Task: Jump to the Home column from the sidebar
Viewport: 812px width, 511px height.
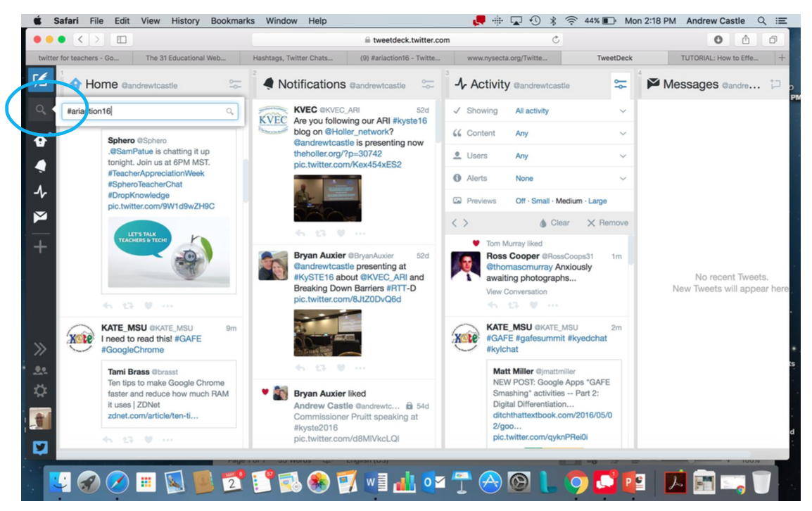Action: coord(40,141)
